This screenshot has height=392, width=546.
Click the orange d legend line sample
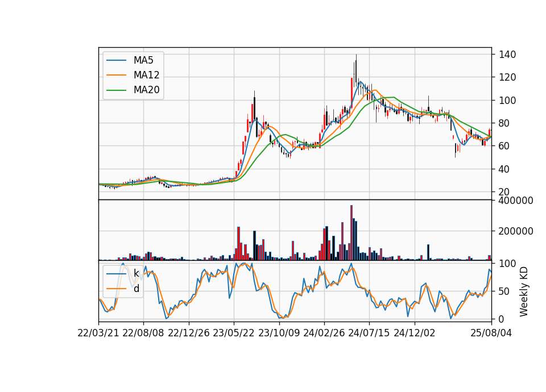click(116, 289)
